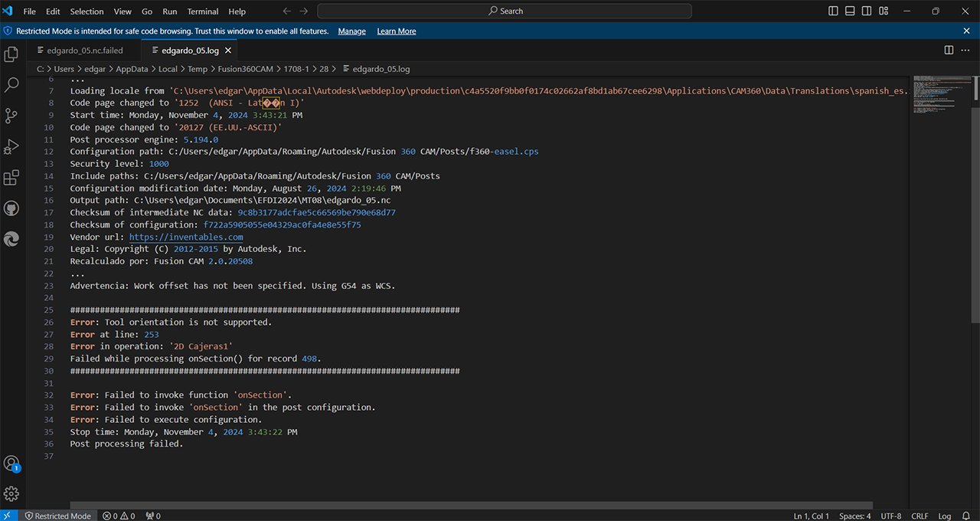The width and height of the screenshot is (980, 521).
Task: Open Customize Layout icon
Action: 882,11
